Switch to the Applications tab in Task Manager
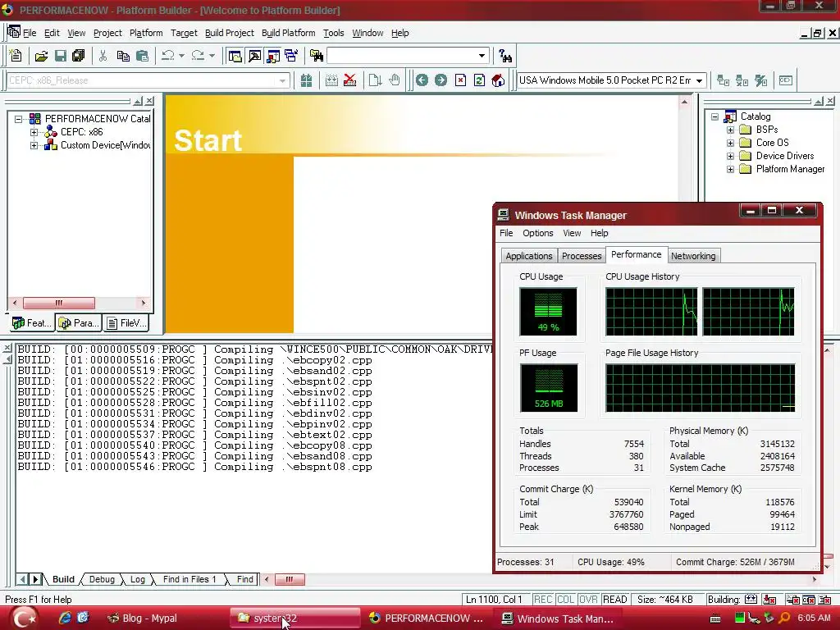This screenshot has width=840, height=630. click(529, 256)
